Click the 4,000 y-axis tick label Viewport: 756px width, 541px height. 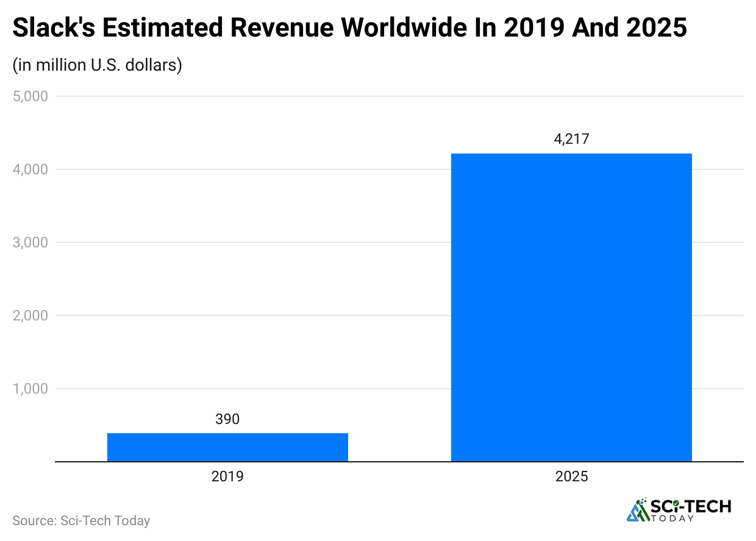pos(30,169)
